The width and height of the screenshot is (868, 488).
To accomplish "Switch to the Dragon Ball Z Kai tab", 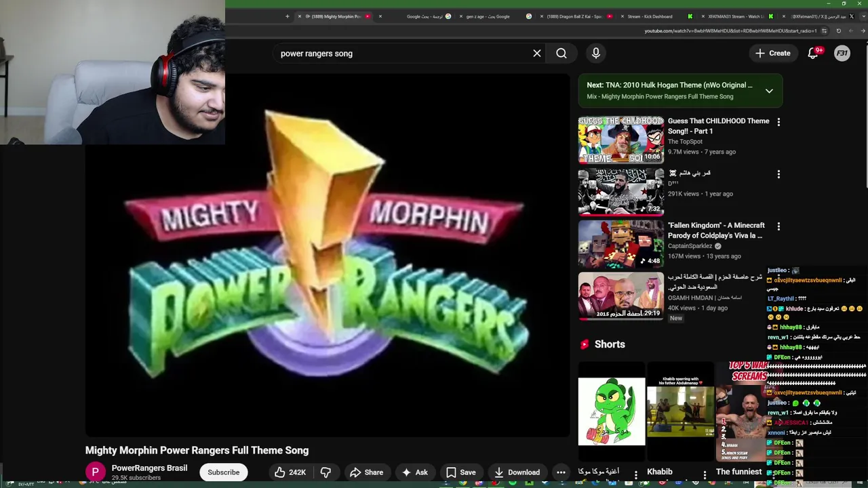I will (578, 16).
